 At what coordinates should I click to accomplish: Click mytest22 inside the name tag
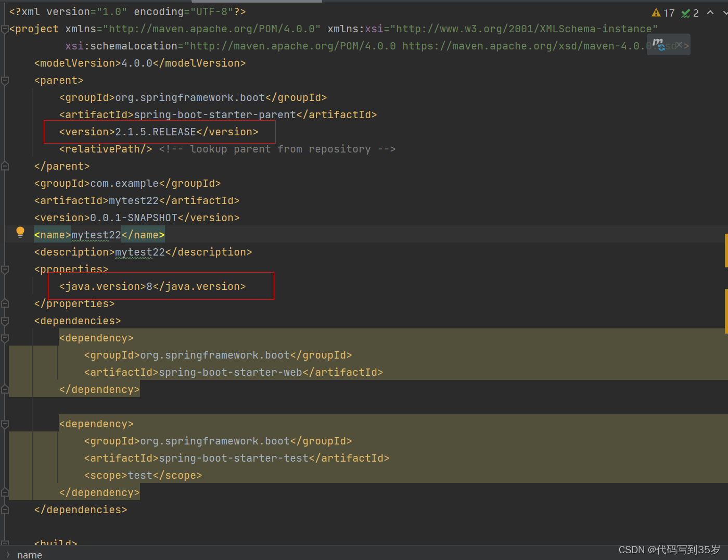pyautogui.click(x=96, y=235)
